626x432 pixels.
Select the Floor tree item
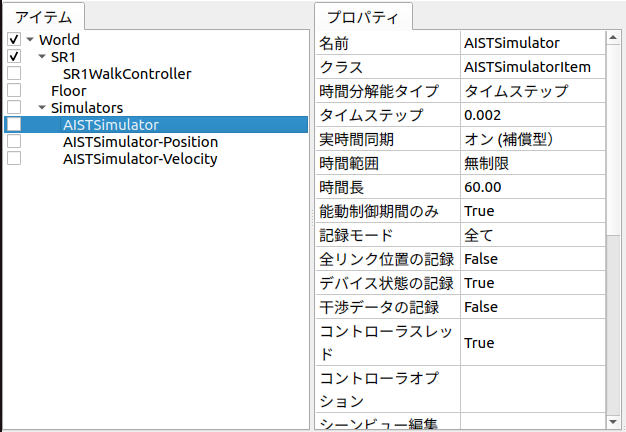(68, 91)
